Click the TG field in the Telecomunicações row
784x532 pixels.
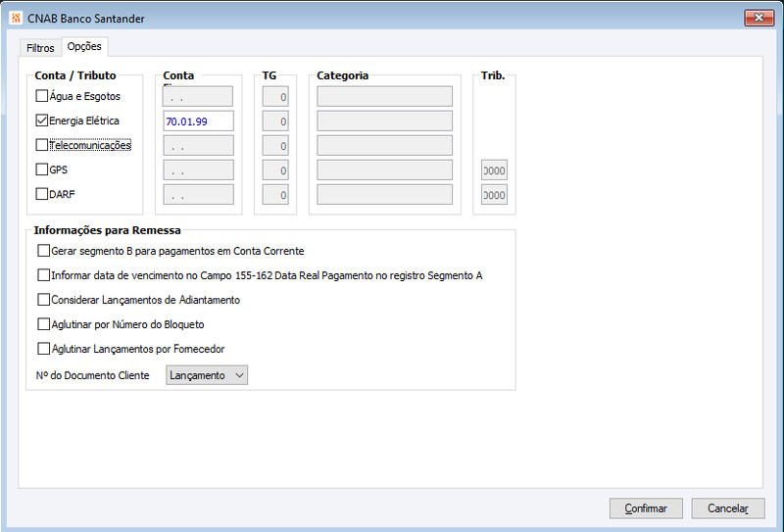pos(275,146)
